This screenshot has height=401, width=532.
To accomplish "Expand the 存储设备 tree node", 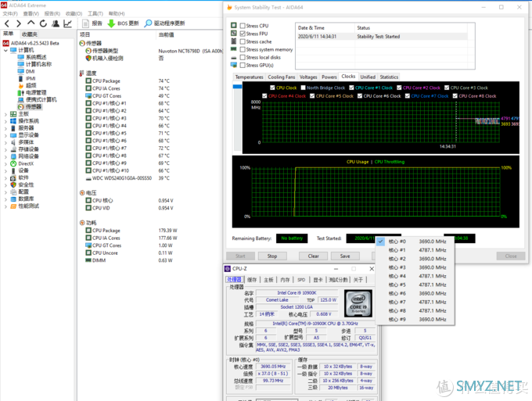I will coord(5,150).
